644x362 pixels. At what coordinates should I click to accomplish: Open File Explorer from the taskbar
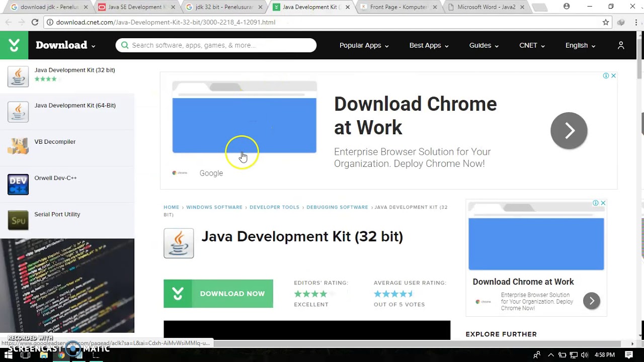coord(44,355)
